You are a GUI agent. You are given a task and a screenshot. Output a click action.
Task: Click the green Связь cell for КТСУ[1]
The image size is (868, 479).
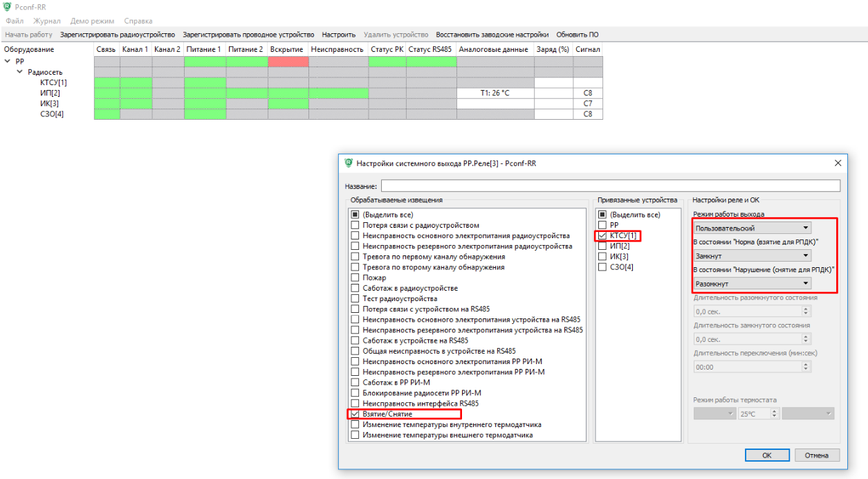click(x=107, y=82)
